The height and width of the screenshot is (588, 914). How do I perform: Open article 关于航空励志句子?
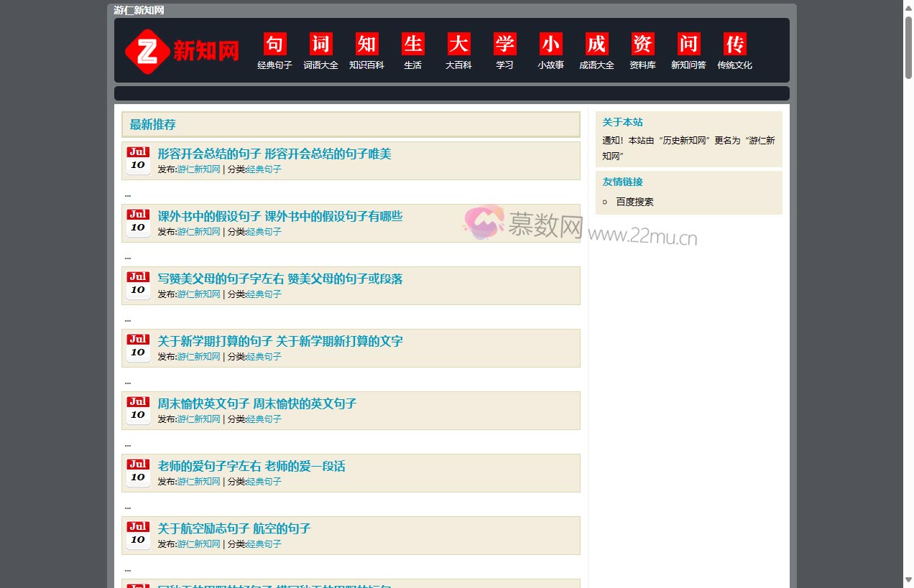[234, 528]
